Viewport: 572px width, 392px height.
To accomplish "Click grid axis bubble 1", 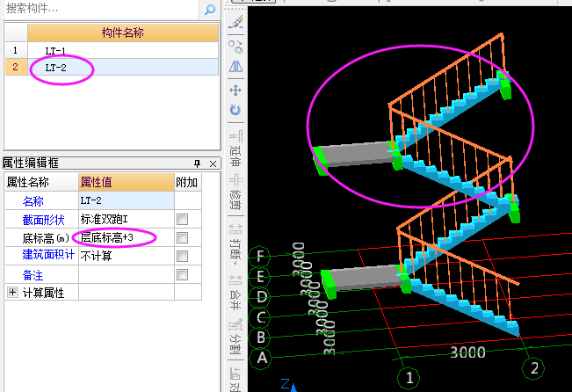I will 409,378.
